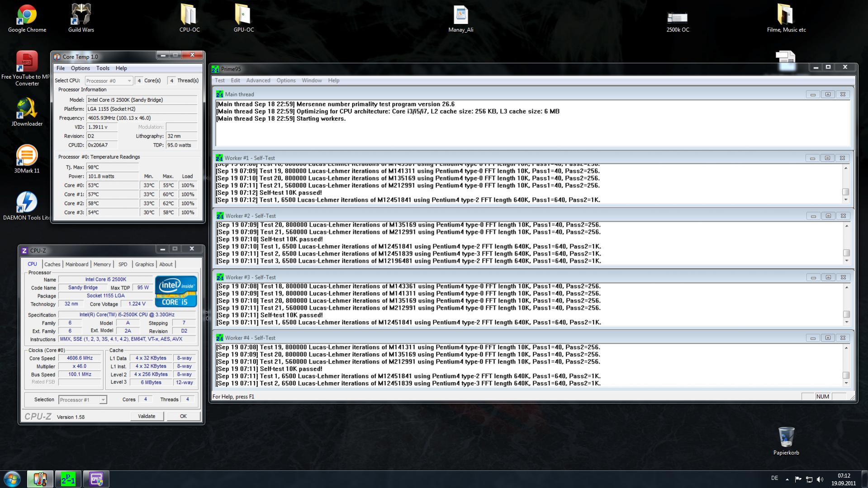The image size is (868, 488).
Task: Open the Action Center flag icon
Action: tap(798, 479)
